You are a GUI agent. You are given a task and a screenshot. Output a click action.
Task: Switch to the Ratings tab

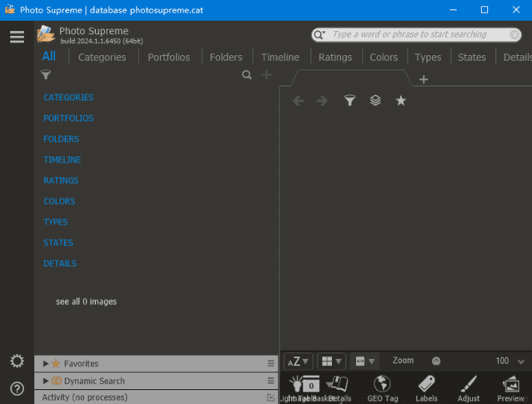click(x=335, y=57)
